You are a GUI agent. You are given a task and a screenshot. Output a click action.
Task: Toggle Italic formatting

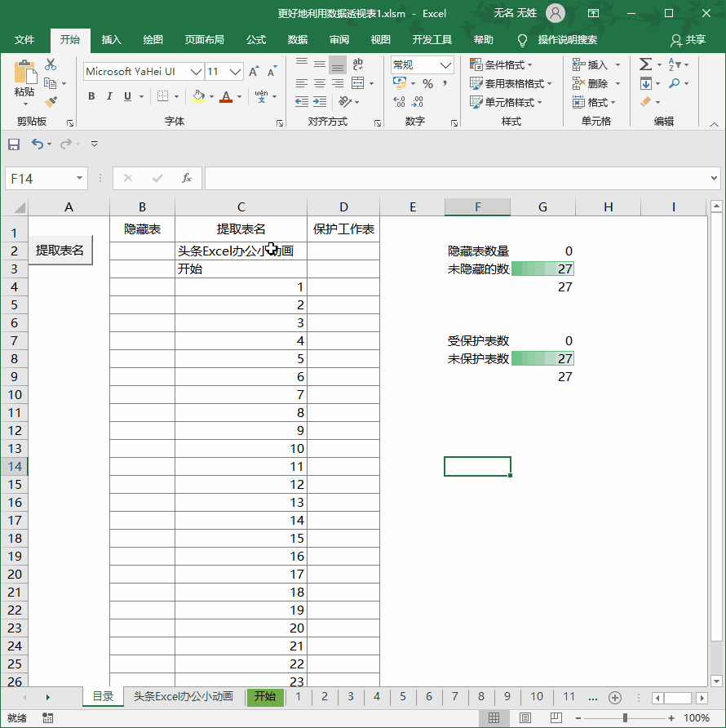109,96
